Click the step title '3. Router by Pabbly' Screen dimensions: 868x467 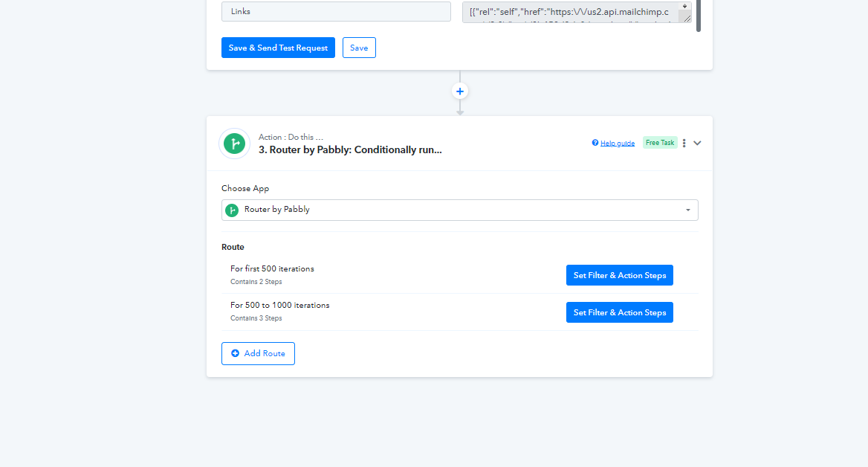pyautogui.click(x=350, y=150)
